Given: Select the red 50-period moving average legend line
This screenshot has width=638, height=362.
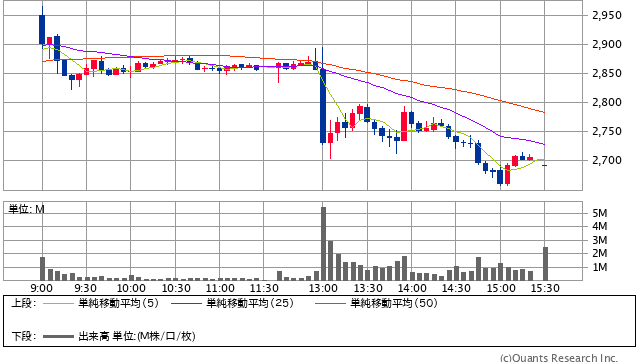Looking at the screenshot, I should click(330, 303).
